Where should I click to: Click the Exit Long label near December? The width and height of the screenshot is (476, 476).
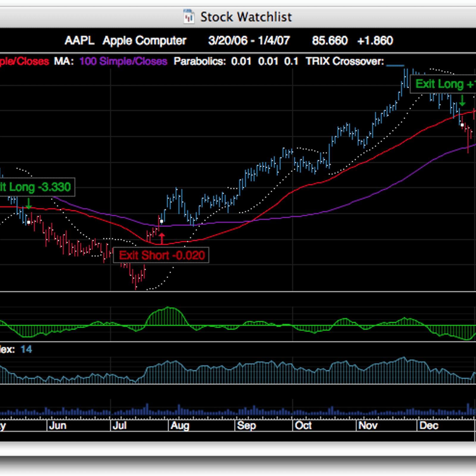pyautogui.click(x=443, y=84)
